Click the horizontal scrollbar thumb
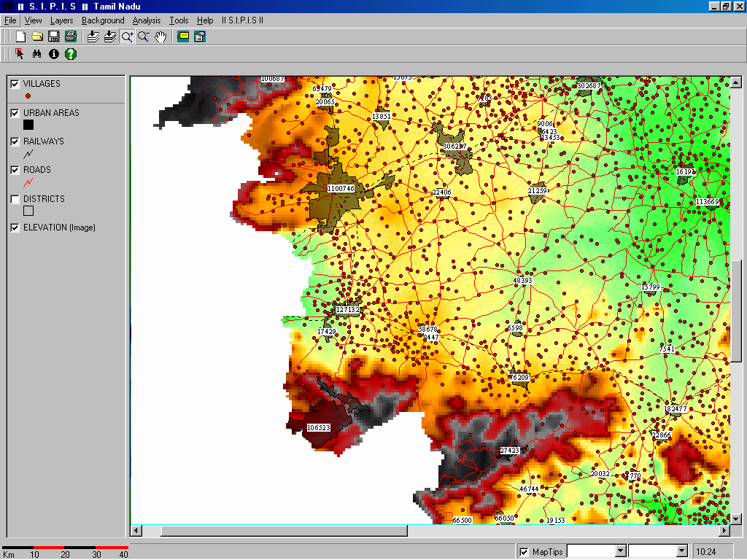747x560 pixels. (284, 530)
